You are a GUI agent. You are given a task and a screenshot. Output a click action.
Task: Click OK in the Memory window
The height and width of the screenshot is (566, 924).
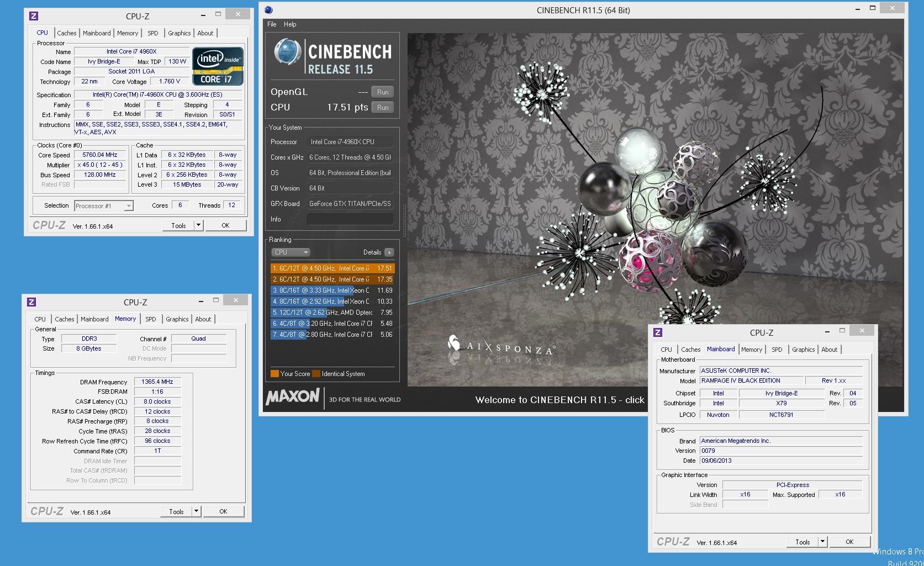(223, 511)
